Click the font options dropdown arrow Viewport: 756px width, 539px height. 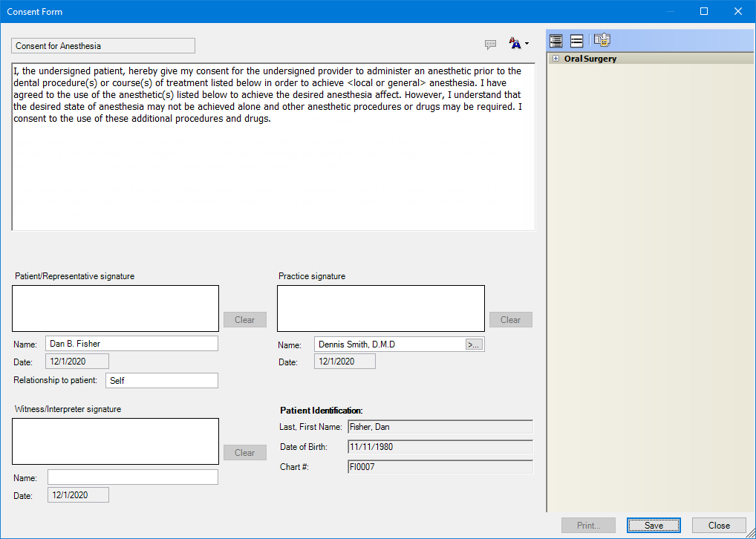pos(527,44)
